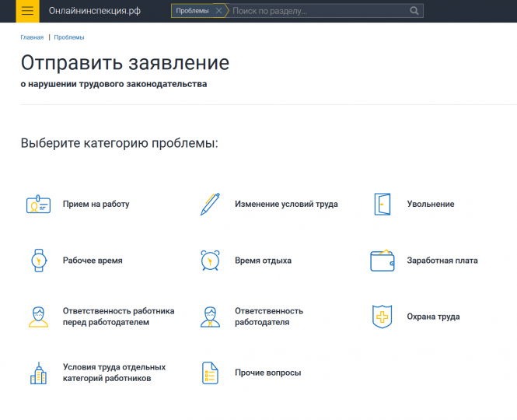The image size is (517, 420).
Task: Go to Главная breadcrumb link
Action: (32, 37)
